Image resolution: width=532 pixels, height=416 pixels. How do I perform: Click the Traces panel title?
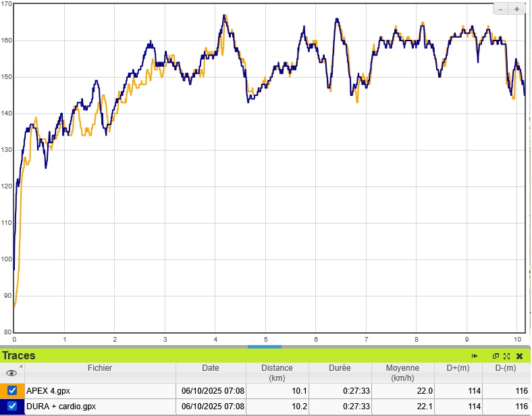coord(19,356)
